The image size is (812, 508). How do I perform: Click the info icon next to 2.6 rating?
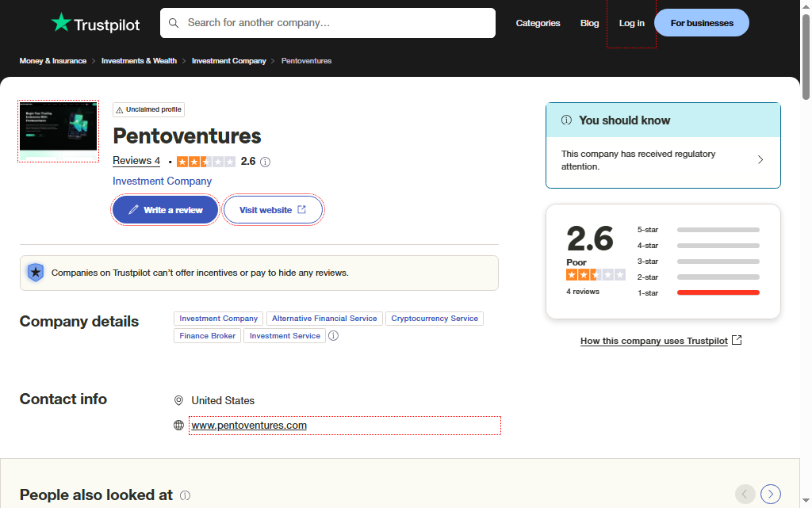[265, 162]
